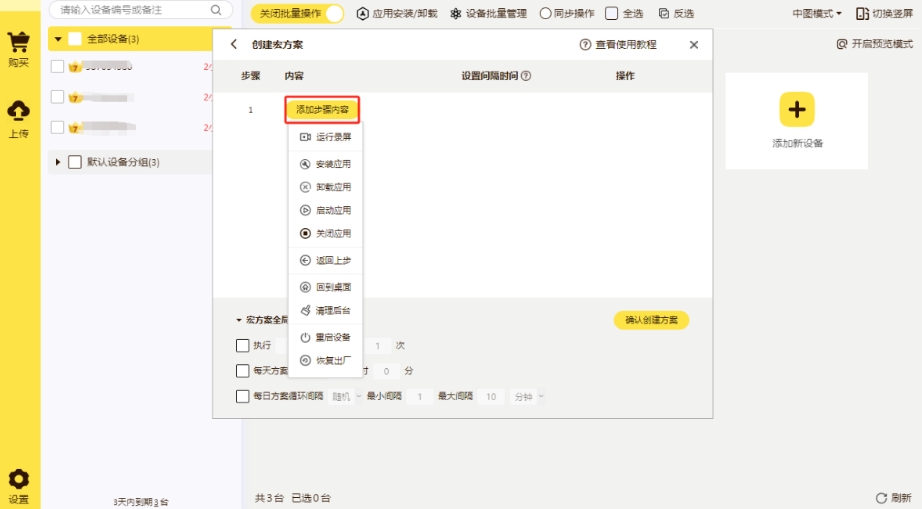Click the shopping cart 购买 icon
The width and height of the screenshot is (922, 509).
(18, 42)
